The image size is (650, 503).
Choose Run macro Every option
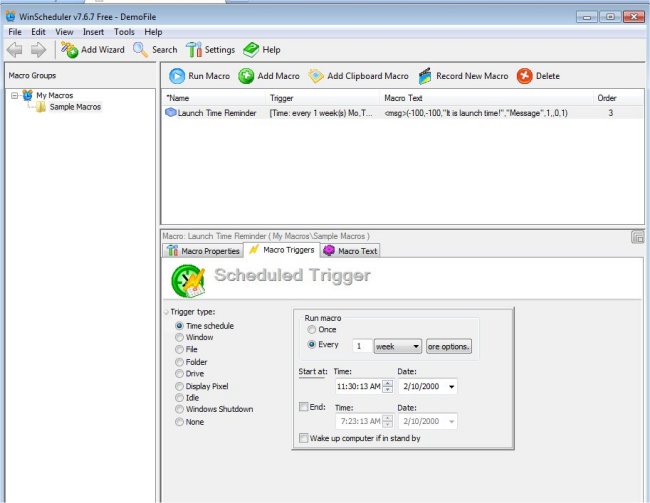click(312, 345)
